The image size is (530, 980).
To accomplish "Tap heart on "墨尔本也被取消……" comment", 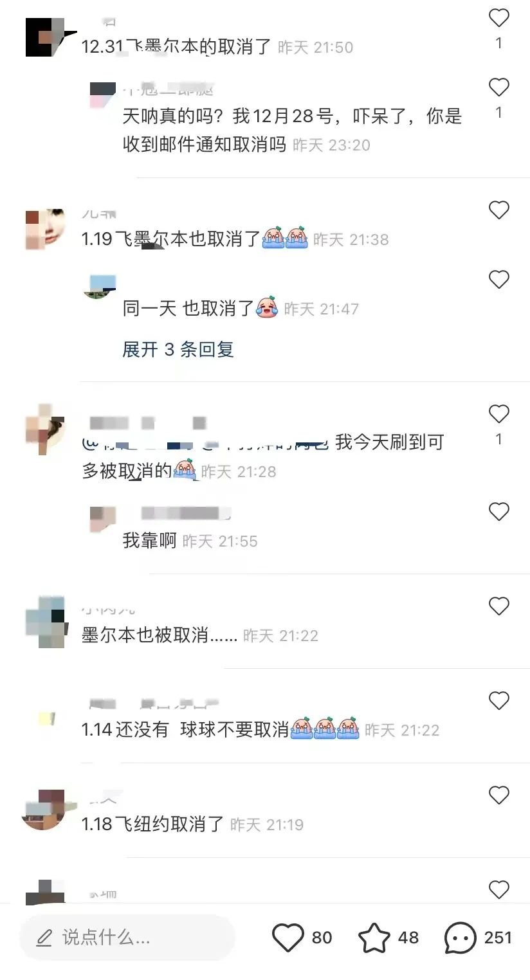I will point(499,606).
